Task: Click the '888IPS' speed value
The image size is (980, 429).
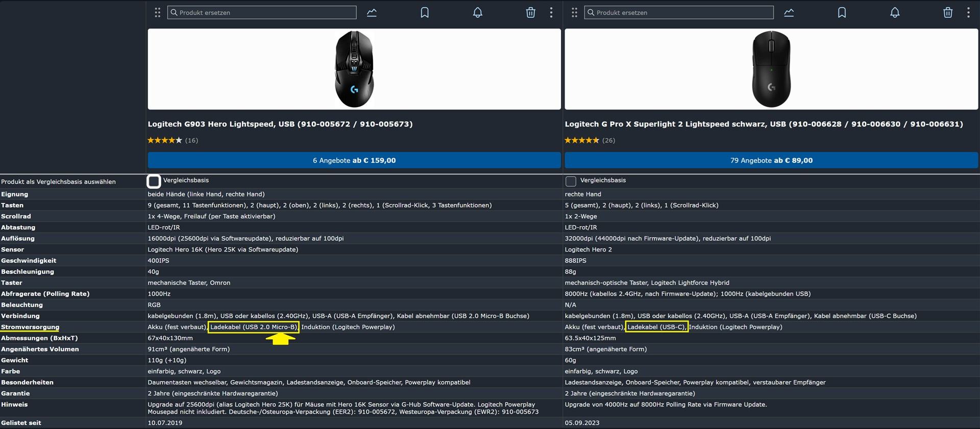Action: (575, 261)
